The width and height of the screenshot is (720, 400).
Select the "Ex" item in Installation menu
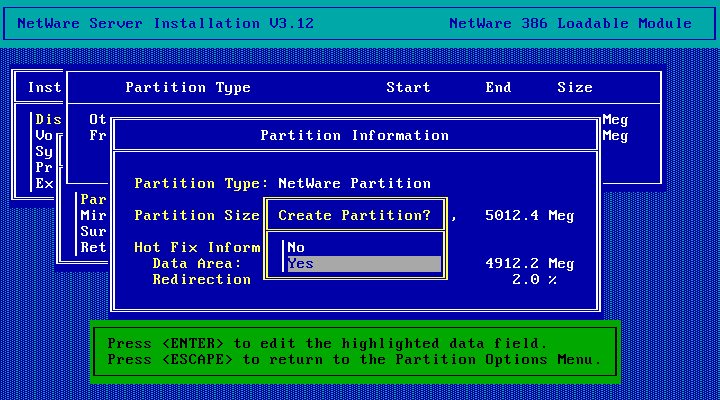(44, 184)
